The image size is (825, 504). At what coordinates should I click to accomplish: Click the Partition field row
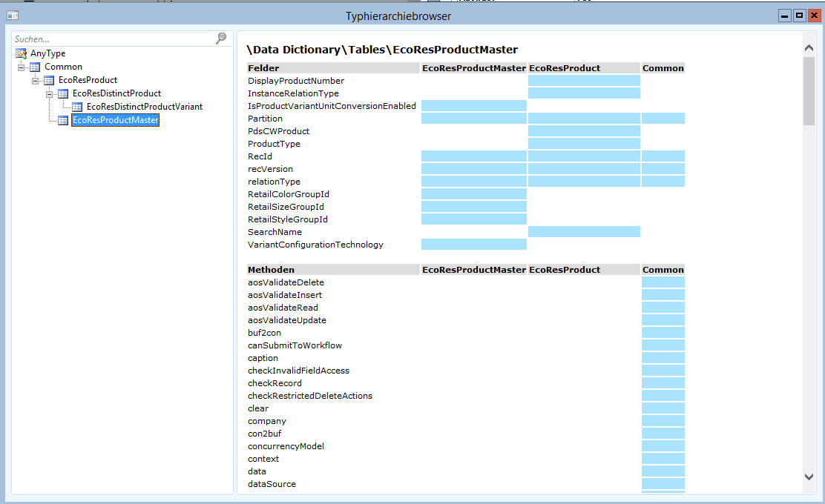tap(265, 119)
